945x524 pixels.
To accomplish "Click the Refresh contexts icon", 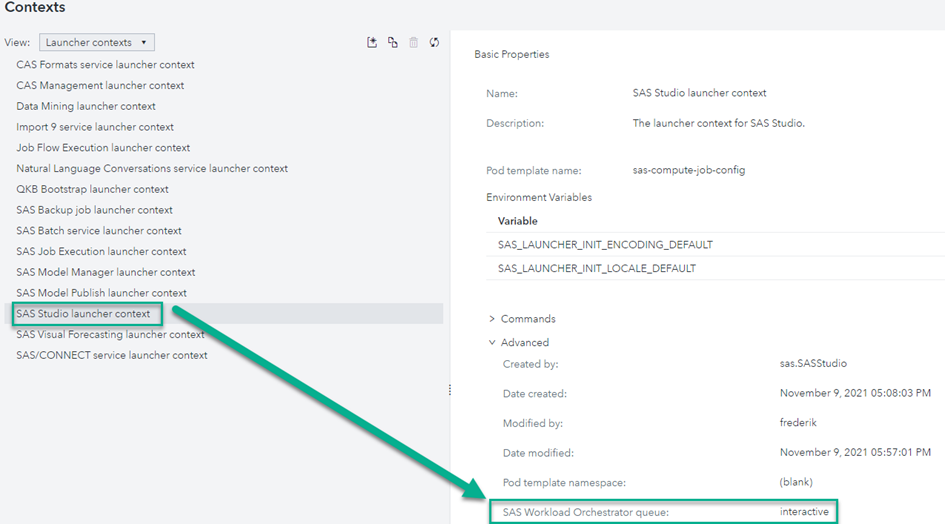I will click(434, 42).
